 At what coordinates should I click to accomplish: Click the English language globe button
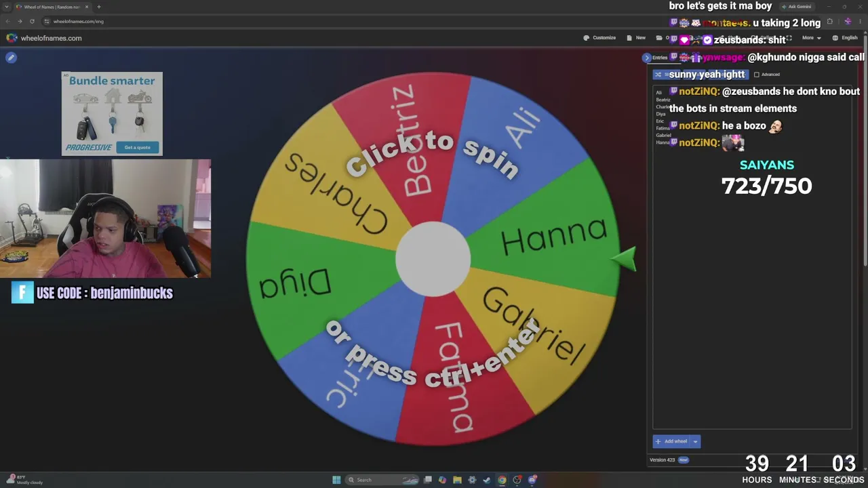pos(845,38)
